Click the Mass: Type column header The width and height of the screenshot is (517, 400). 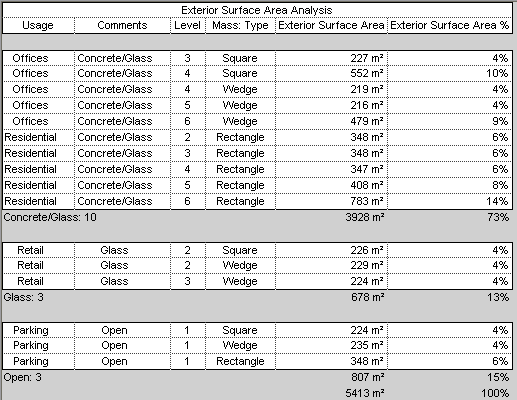click(x=240, y=25)
